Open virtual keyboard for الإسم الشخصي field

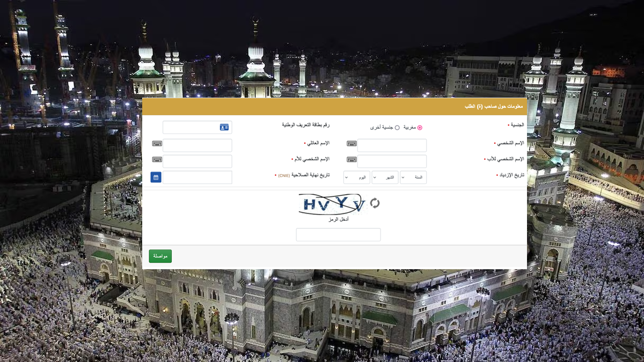[x=352, y=144]
